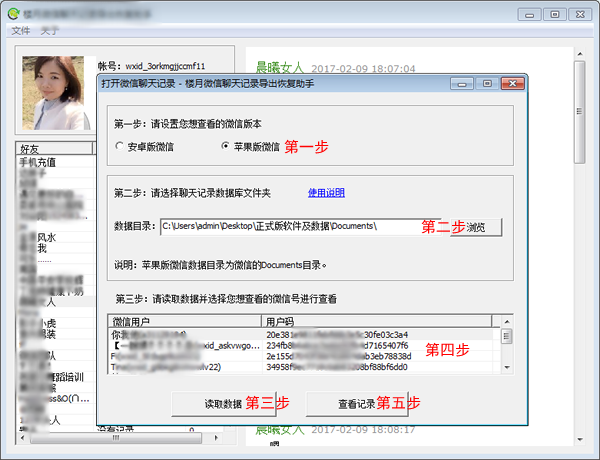Maximize the 打开微信聊天记录 dialog
Viewport: 600px width, 460px height.
tap(487, 83)
